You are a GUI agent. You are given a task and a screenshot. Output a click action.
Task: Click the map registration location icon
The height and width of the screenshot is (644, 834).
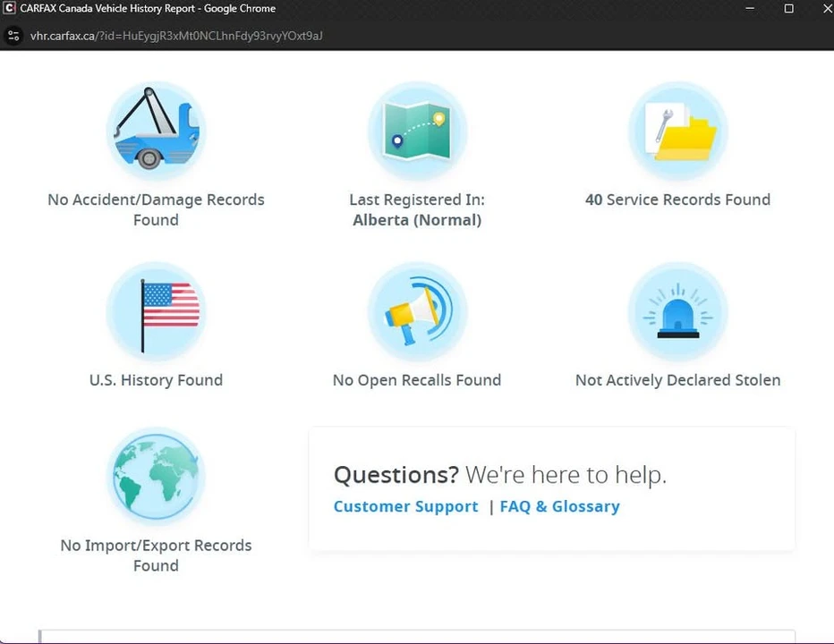coord(417,131)
